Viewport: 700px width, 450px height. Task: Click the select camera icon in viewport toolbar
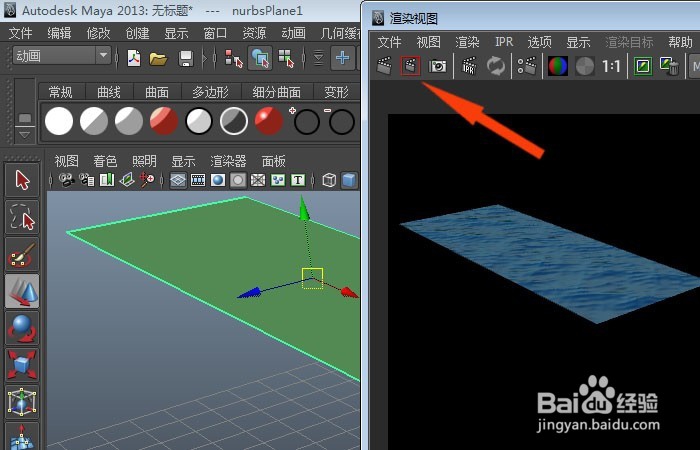(x=67, y=180)
